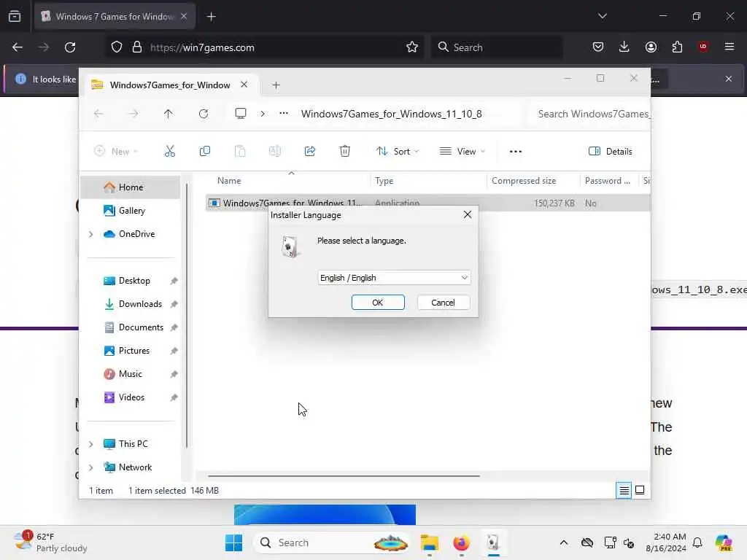Expand the address bar path chevron

tap(263, 114)
